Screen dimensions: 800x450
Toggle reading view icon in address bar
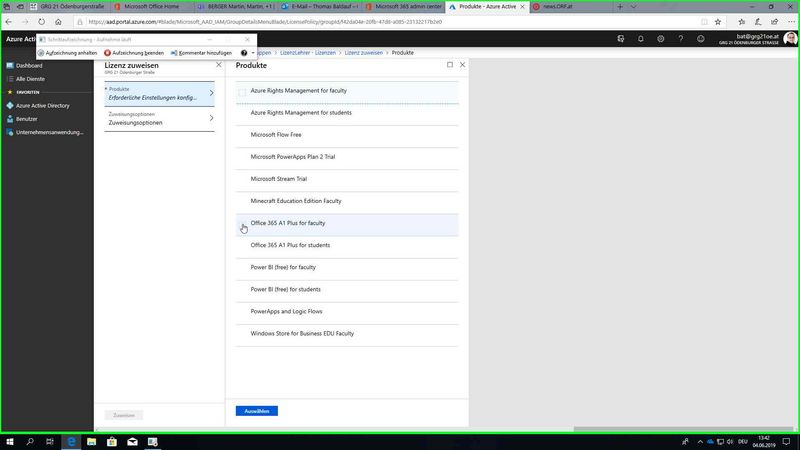coord(704,22)
